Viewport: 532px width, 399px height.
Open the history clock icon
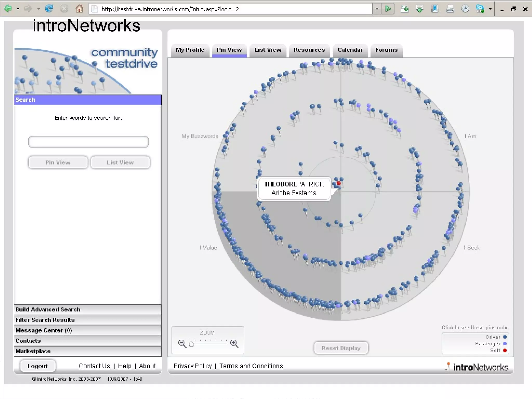tap(465, 9)
